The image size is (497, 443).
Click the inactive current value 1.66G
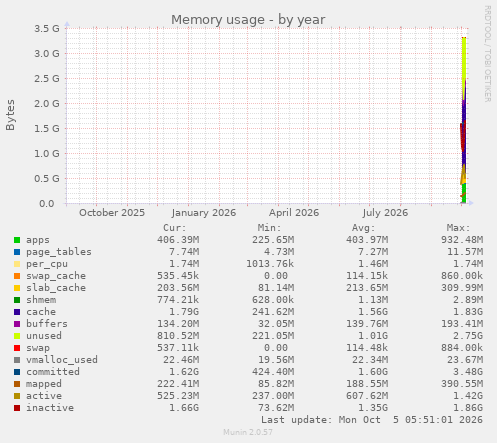click(x=184, y=408)
